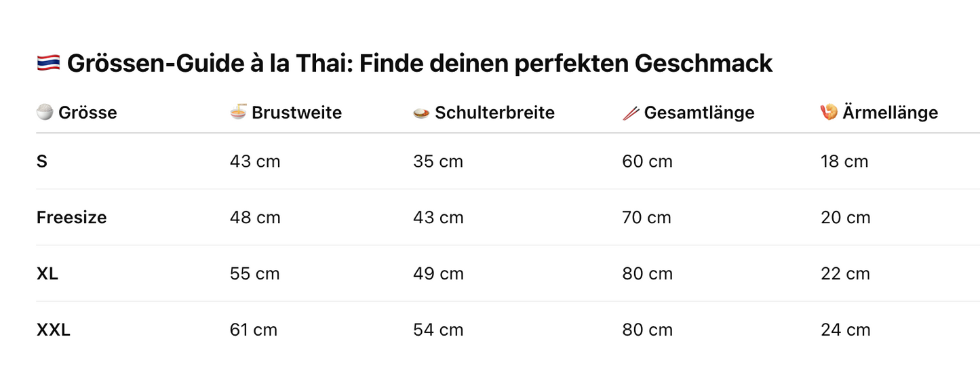Click the chopsticks icon beside Gesamtlänge
980x388 pixels.
[631, 113]
